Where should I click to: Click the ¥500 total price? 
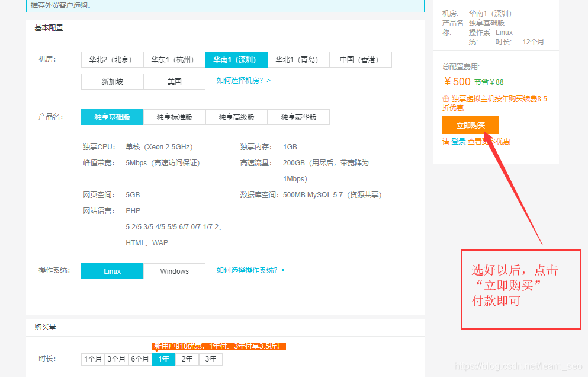pyautogui.click(x=457, y=81)
